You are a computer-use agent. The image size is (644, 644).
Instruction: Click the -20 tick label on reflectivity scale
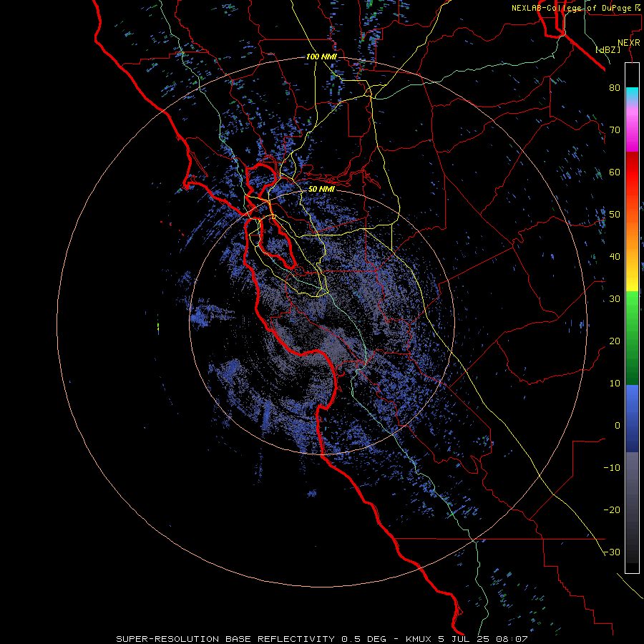(x=612, y=510)
